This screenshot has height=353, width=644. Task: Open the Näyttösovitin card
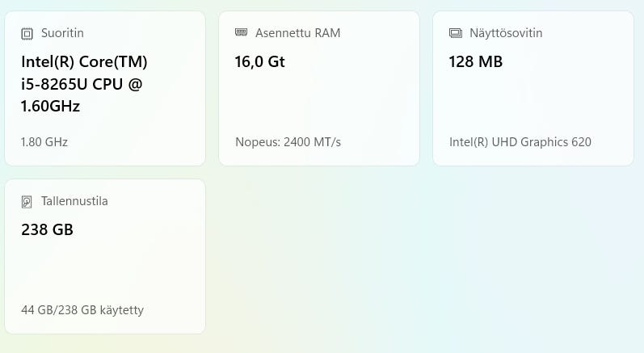pyautogui.click(x=533, y=89)
